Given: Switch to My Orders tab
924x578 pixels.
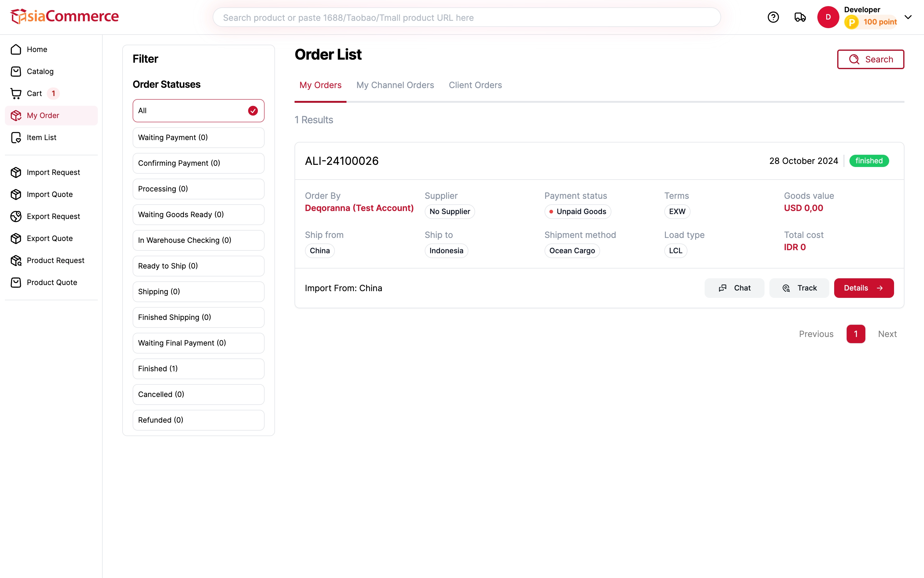Looking at the screenshot, I should point(320,85).
